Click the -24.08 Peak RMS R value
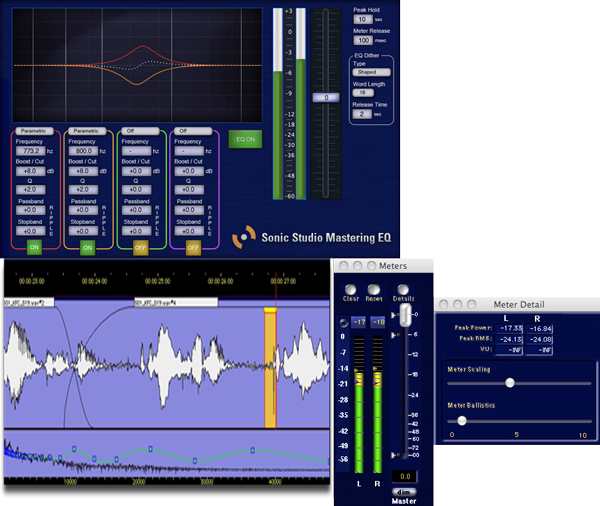The width and height of the screenshot is (600, 506). pyautogui.click(x=539, y=339)
